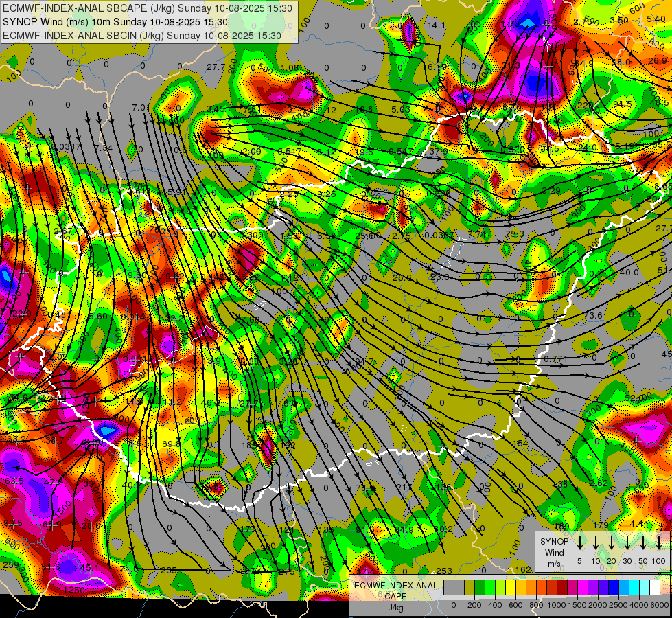Click the 69.8 value on the map
The width and height of the screenshot is (672, 618).
172,444
